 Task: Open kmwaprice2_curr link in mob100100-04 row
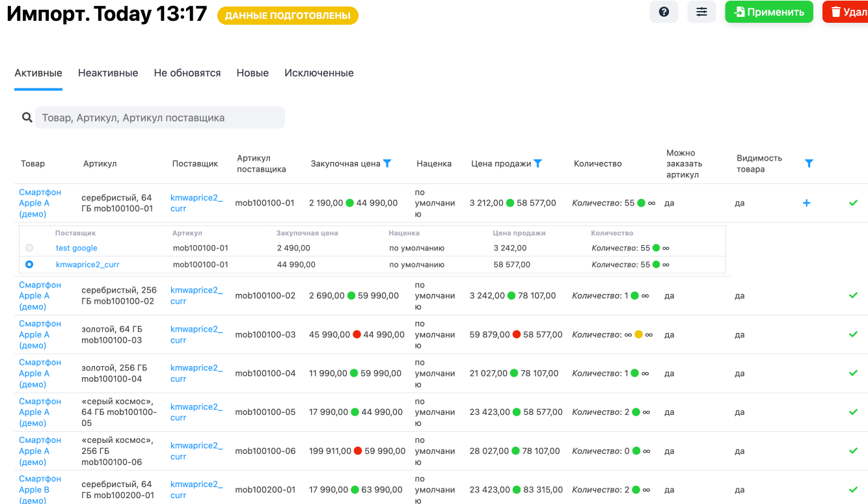(197, 373)
